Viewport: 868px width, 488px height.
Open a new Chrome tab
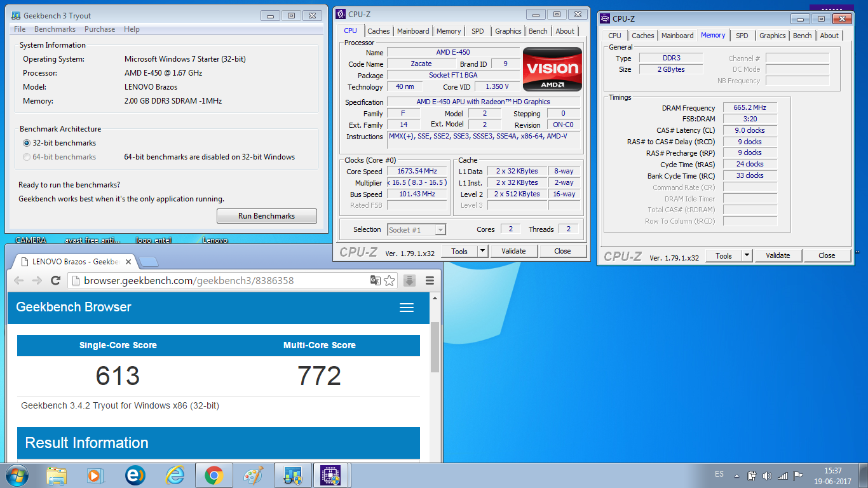click(x=148, y=262)
